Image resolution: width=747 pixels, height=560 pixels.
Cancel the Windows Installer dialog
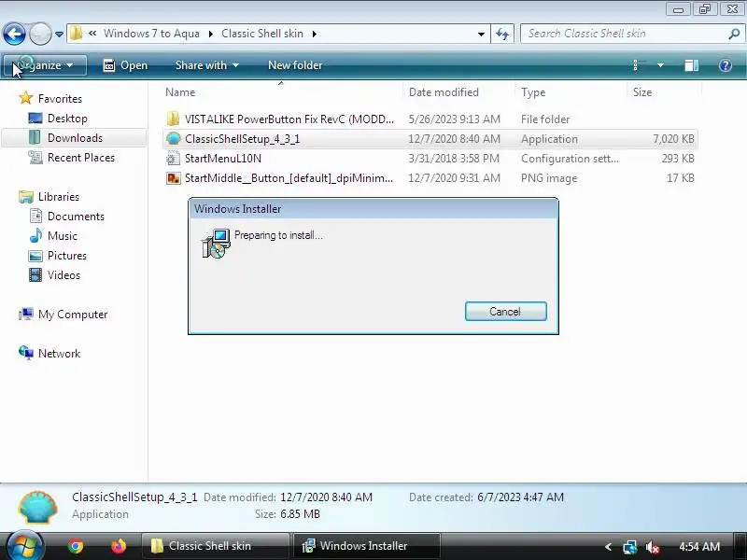click(x=505, y=312)
